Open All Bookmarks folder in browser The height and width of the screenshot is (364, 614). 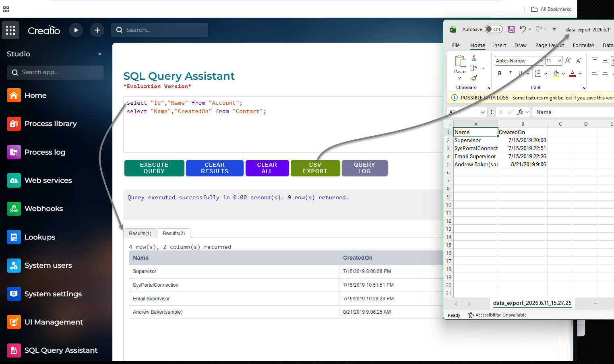tap(551, 9)
